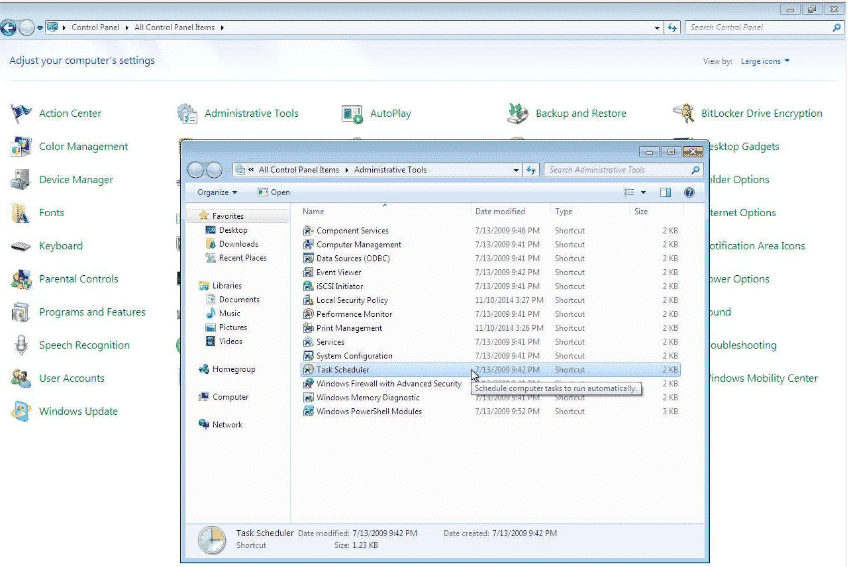Viewport: 855px width, 567px height.
Task: Click the Services gear shortcut icon
Action: [308, 342]
